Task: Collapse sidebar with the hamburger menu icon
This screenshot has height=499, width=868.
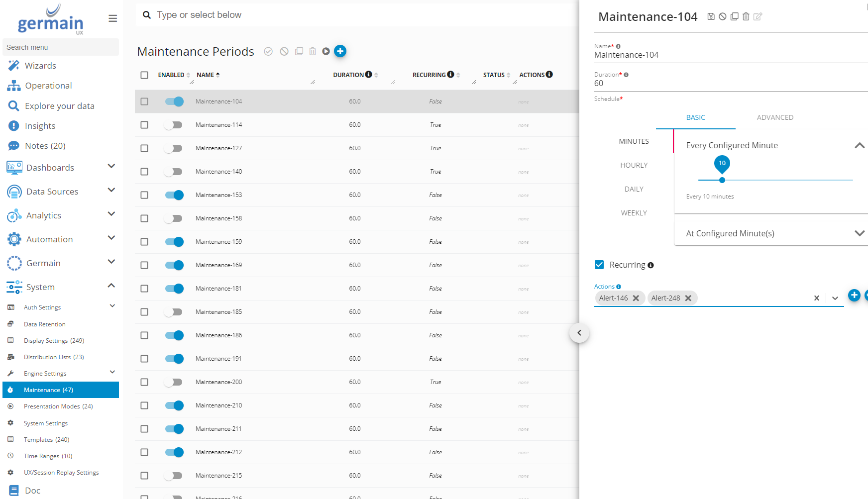Action: point(113,18)
